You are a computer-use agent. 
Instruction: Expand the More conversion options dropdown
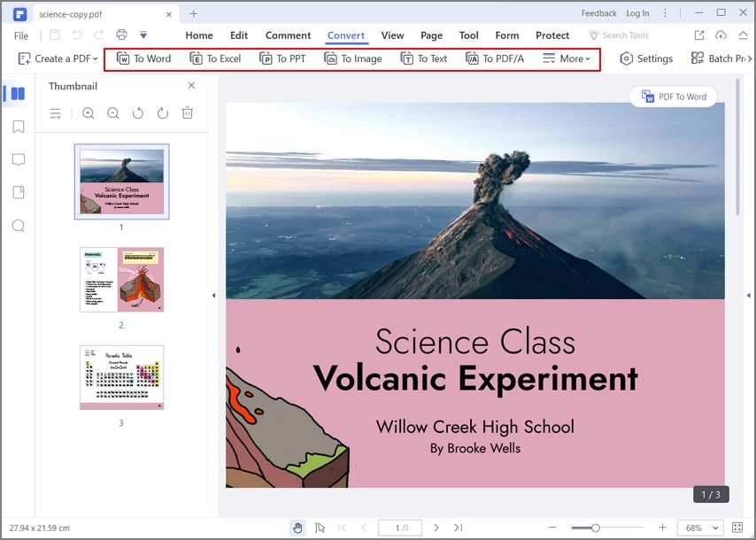[567, 58]
